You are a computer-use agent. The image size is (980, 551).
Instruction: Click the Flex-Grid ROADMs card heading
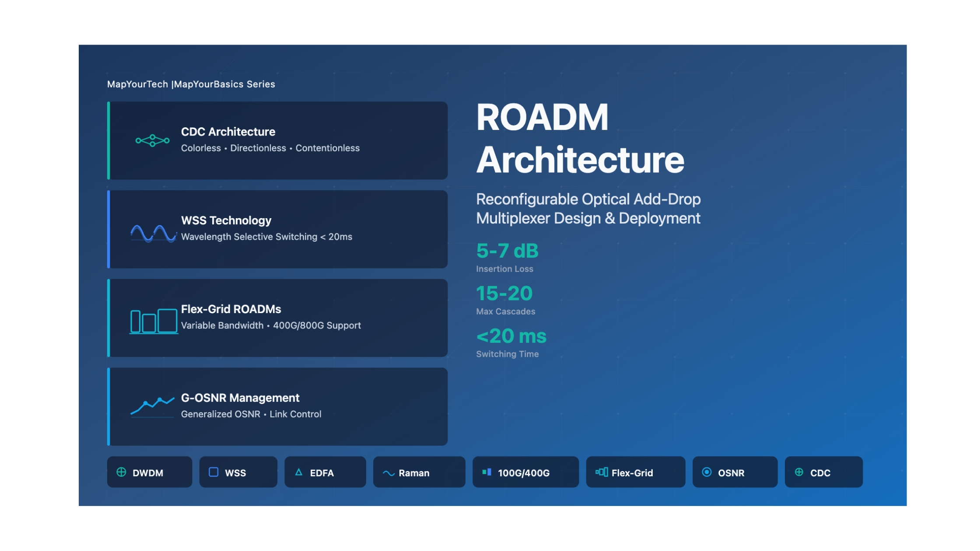click(231, 309)
